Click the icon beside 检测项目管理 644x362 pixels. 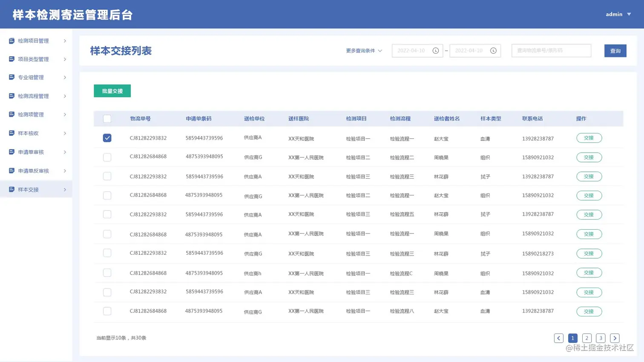[11, 41]
